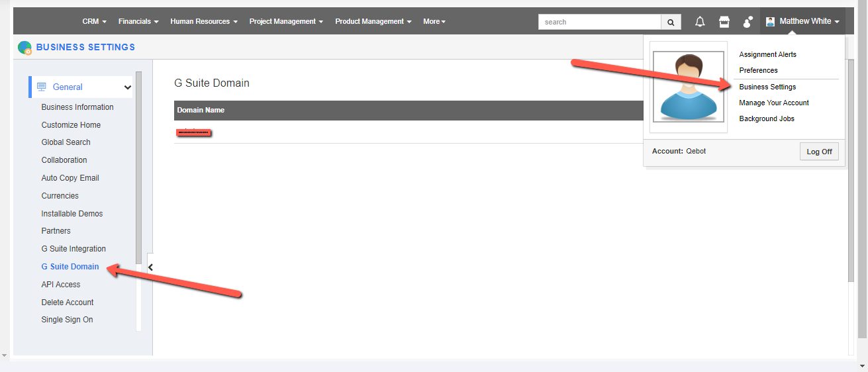Click the sidebar vertical scrollbar

click(x=138, y=165)
